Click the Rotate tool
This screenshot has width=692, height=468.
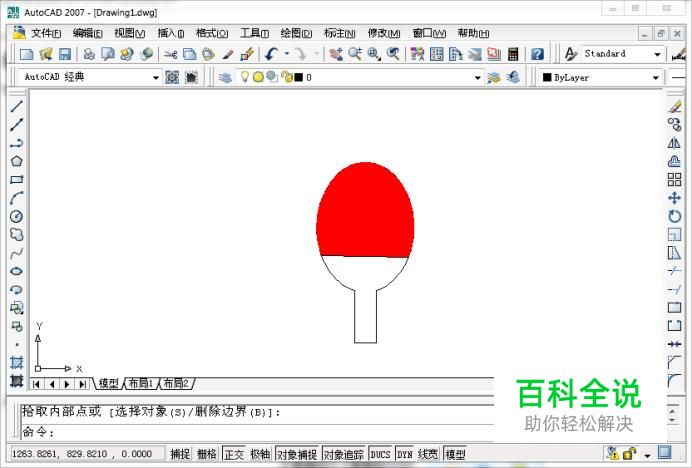tap(674, 216)
